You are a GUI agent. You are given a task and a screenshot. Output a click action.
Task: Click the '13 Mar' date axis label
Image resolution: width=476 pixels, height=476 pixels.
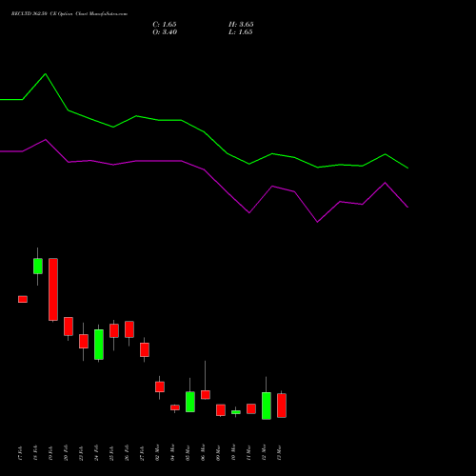click(279, 453)
